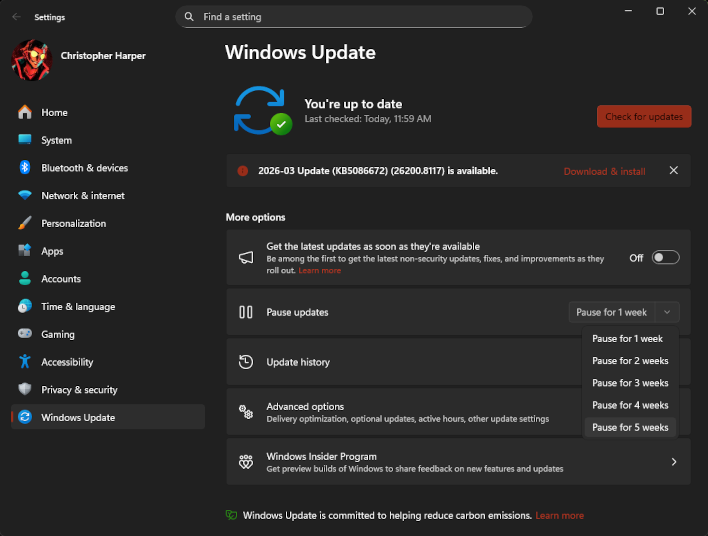Open Accessibility label in sidebar
Image resolution: width=708 pixels, height=536 pixels.
click(x=67, y=362)
